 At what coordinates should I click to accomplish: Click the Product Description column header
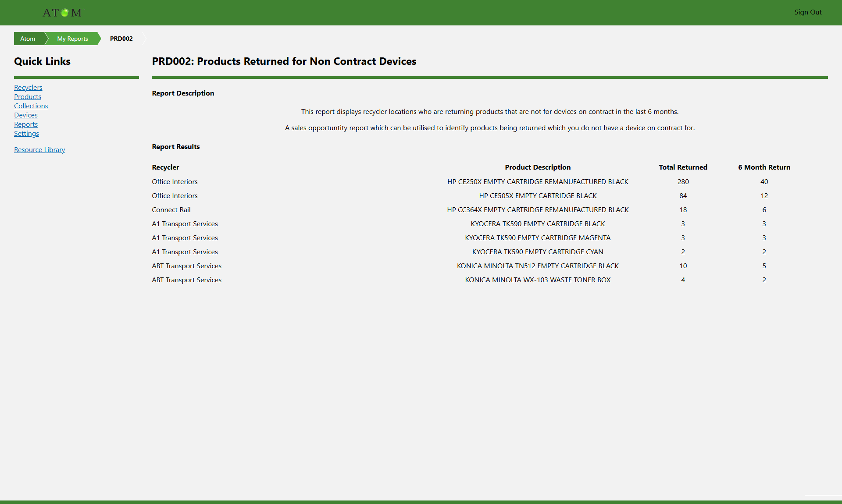click(538, 167)
